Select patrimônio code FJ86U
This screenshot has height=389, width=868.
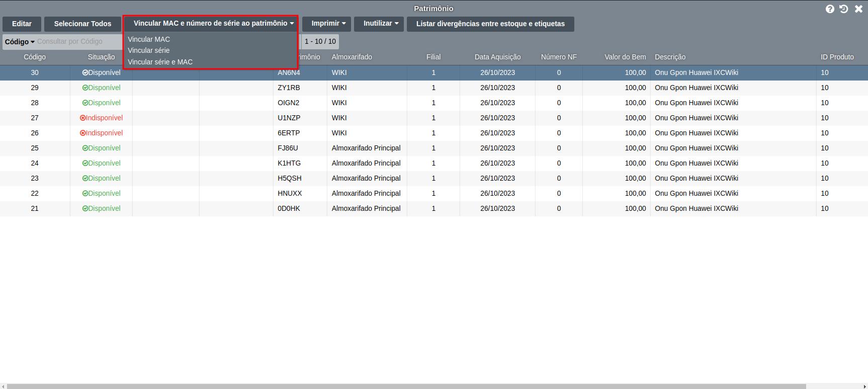288,148
